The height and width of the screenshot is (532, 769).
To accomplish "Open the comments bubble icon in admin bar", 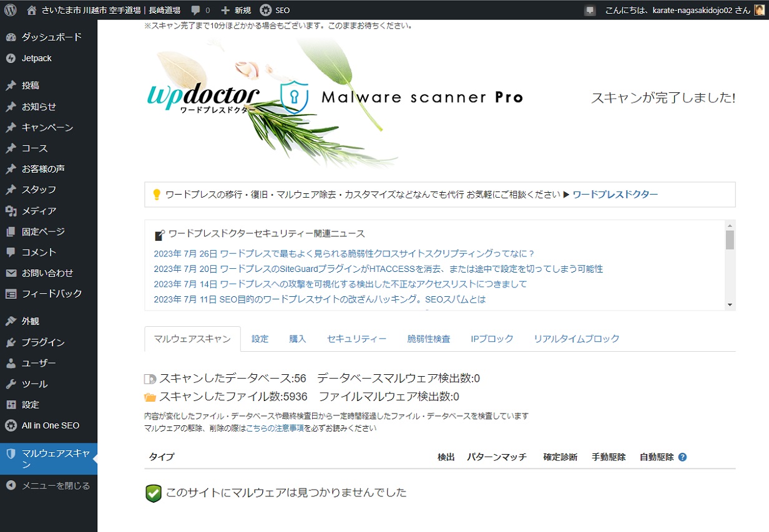I will (196, 10).
